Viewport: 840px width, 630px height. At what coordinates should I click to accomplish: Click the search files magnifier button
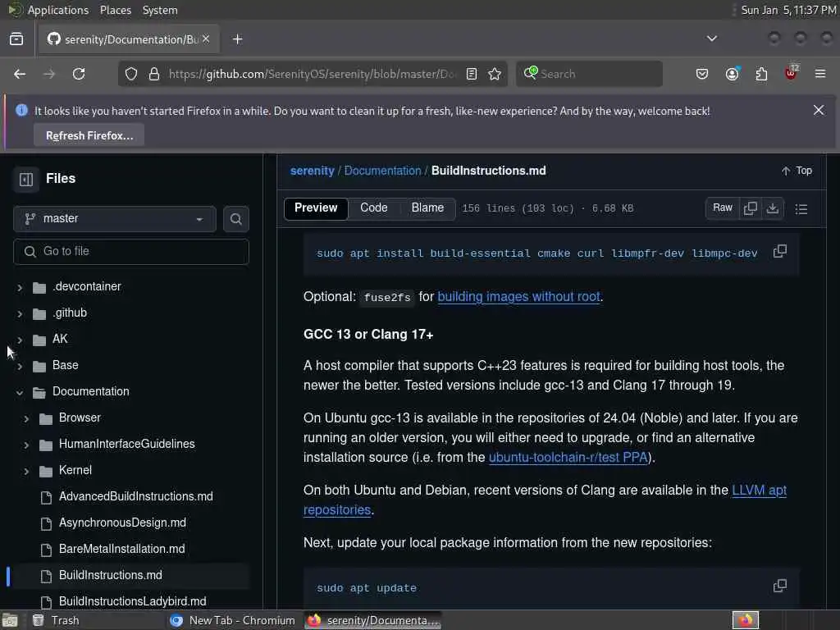[x=235, y=218]
